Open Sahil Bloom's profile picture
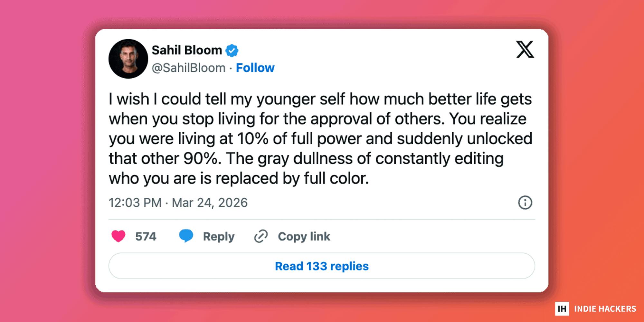Image resolution: width=644 pixels, height=322 pixels. coord(128,59)
